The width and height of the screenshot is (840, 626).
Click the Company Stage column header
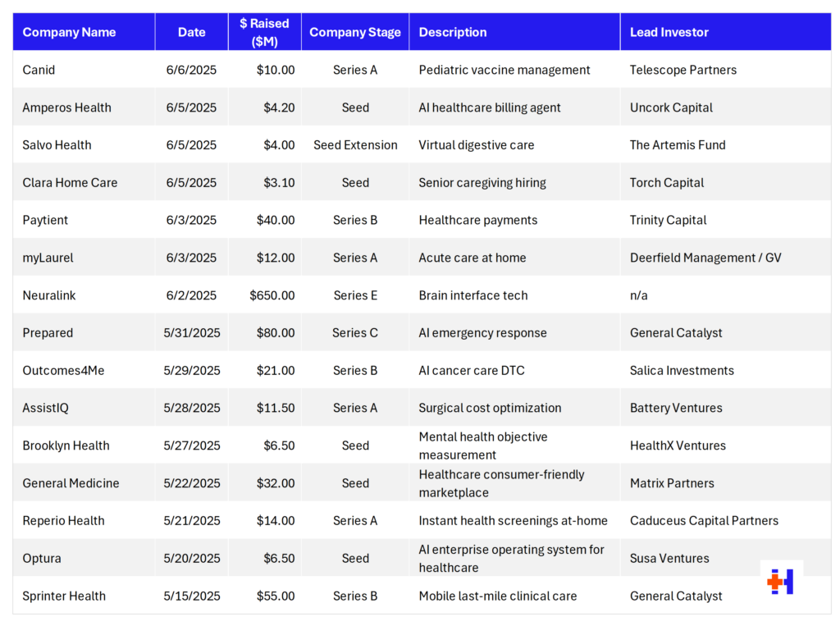point(355,32)
